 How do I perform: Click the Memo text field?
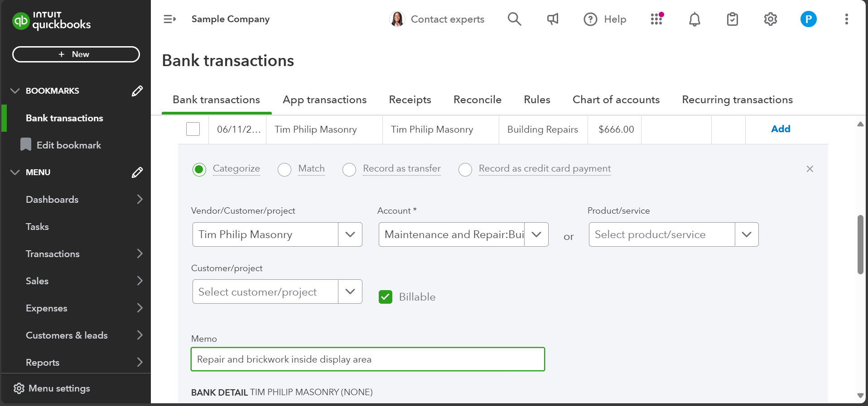tap(367, 359)
